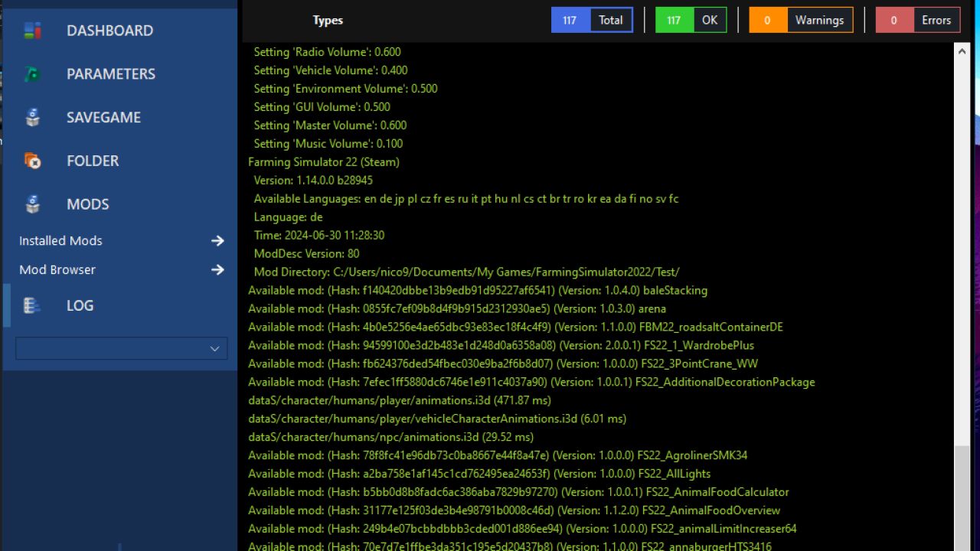Click the log scrollbar up arrow

962,51
